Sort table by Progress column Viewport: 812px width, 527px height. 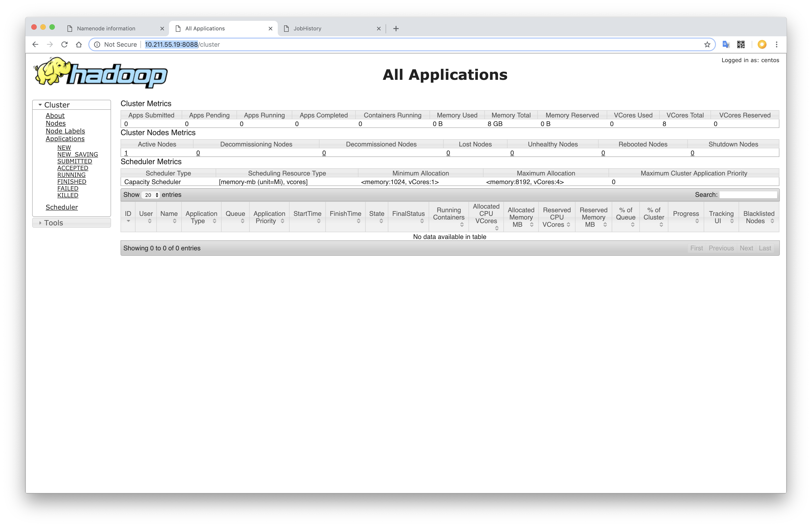(686, 217)
